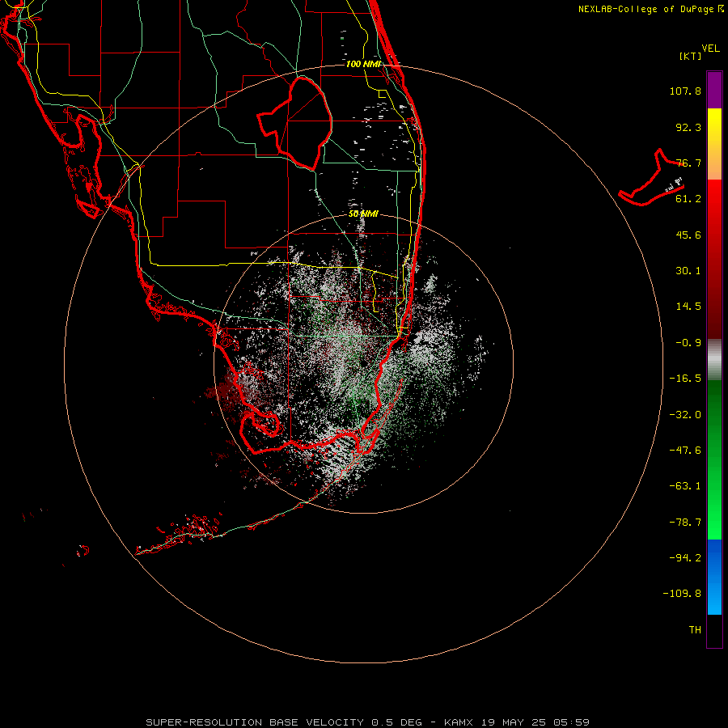
Task: Click the 45.6 velocity scale value
Action: click(688, 235)
